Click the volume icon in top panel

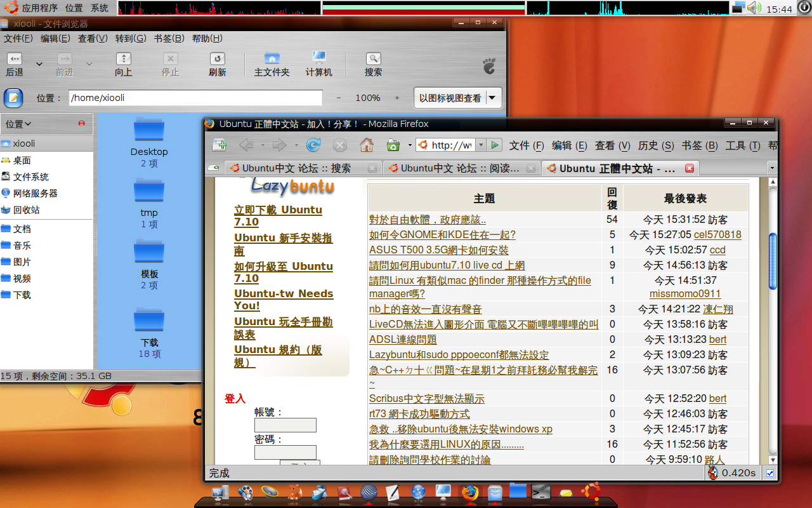point(754,8)
